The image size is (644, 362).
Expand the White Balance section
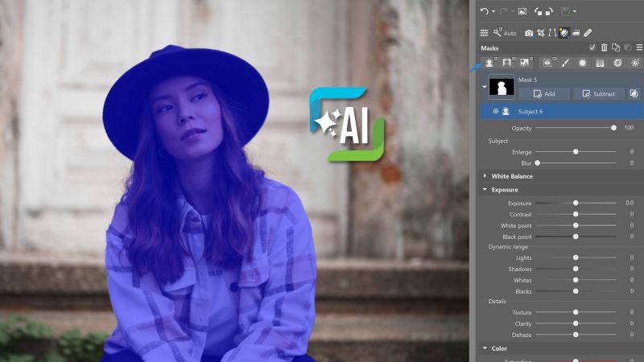[x=485, y=176]
